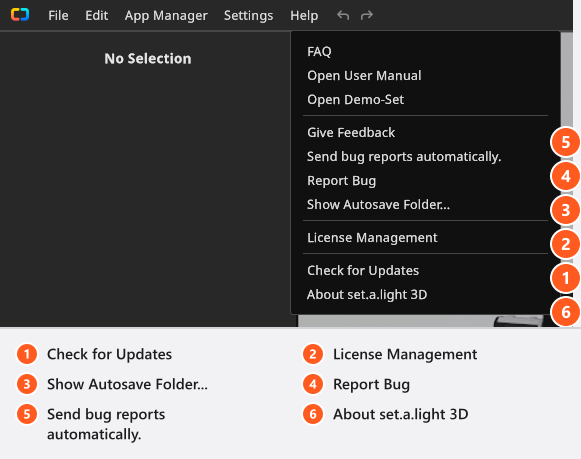Viewport: 581px width, 459px height.
Task: Click the No Selection panel heading
Action: (148, 59)
